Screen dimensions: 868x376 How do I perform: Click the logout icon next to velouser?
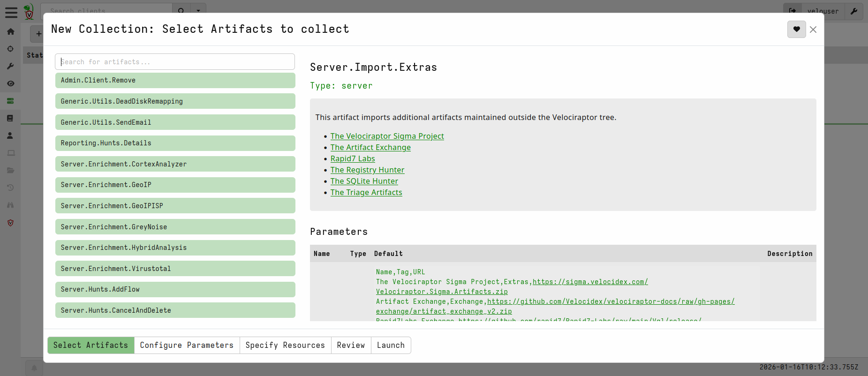pos(793,11)
